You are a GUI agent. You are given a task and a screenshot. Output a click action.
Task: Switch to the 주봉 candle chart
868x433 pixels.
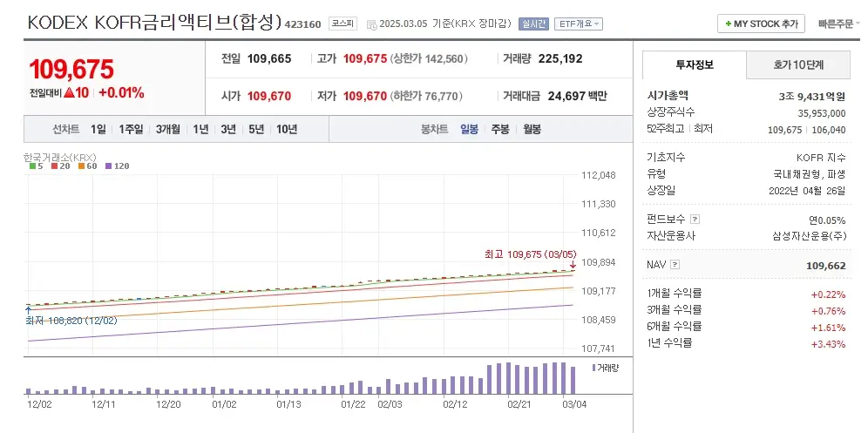pyautogui.click(x=500, y=129)
